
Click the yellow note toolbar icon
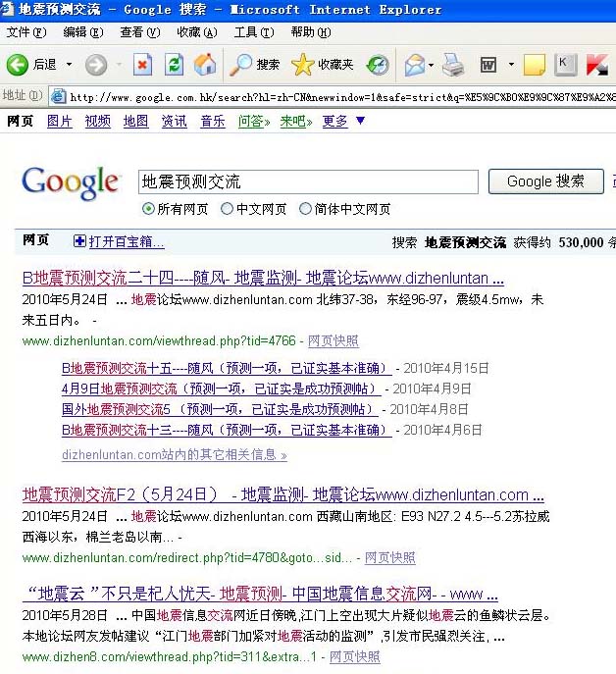[535, 65]
